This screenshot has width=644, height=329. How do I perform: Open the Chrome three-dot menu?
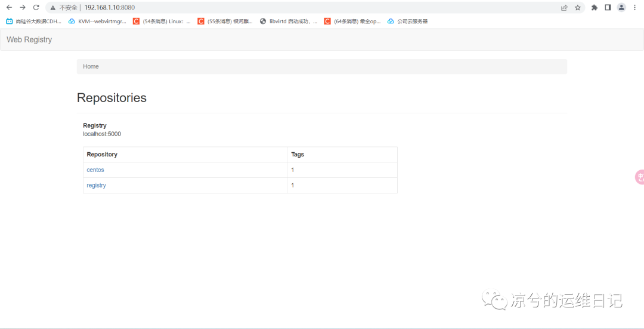635,7
